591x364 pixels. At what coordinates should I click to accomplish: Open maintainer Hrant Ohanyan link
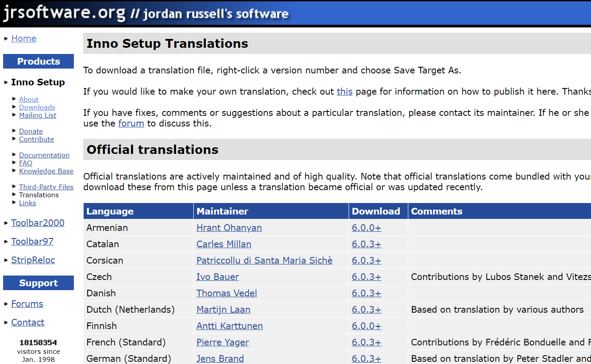[x=229, y=228]
